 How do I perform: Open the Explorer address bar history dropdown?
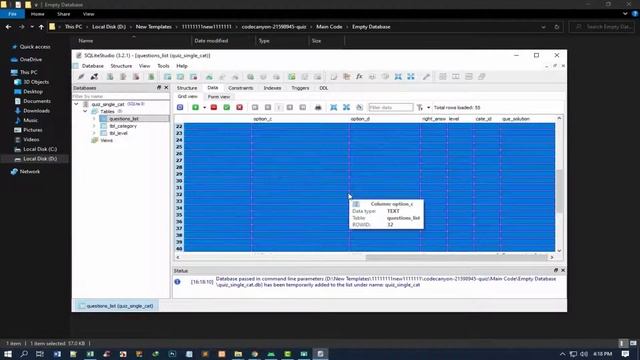543,27
